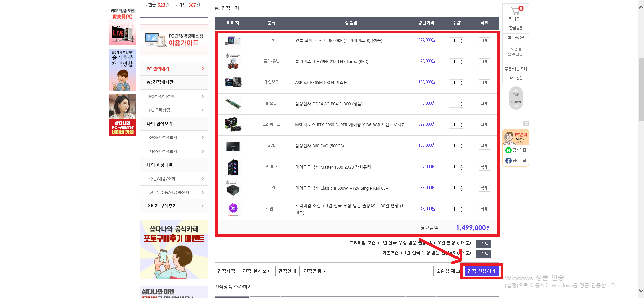Open the 샵다나와 PC구매상담 네이버카페 banner
The image size is (644, 298).
point(123,115)
